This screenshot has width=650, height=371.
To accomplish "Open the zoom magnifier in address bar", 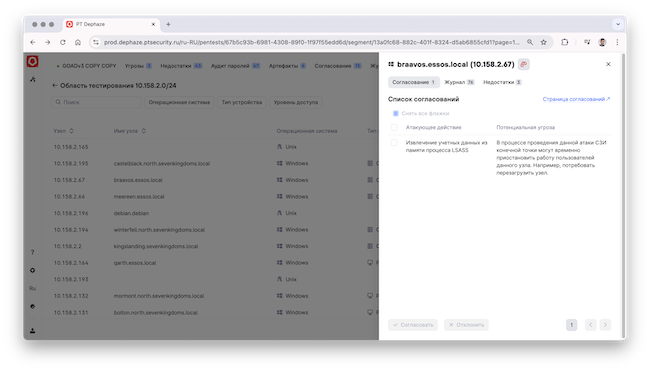I will coord(530,42).
